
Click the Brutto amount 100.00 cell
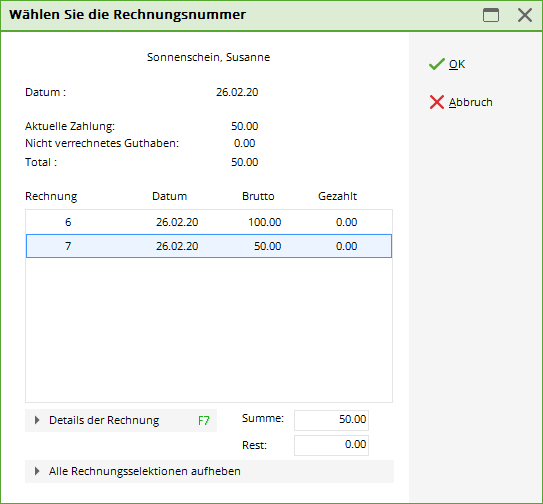(x=265, y=222)
